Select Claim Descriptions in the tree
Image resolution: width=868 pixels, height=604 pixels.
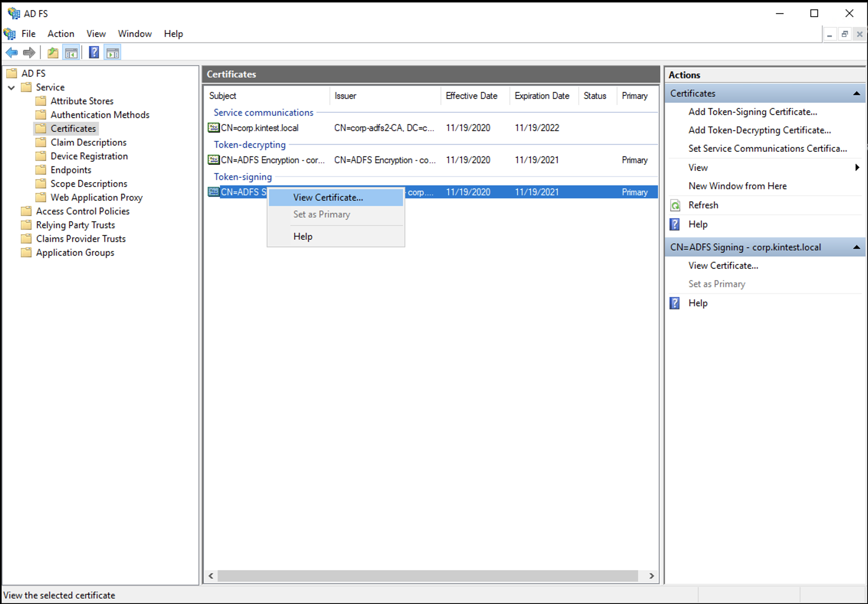pyautogui.click(x=88, y=142)
